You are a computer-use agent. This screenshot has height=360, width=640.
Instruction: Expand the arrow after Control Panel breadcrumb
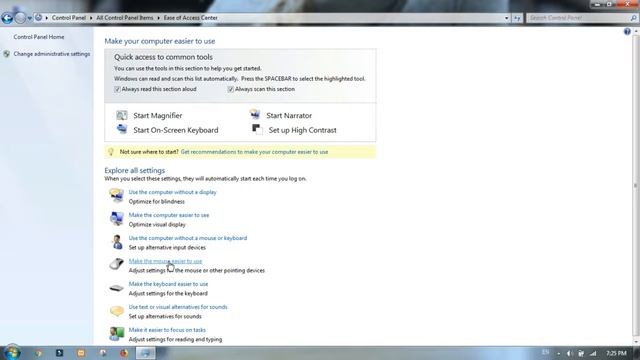(91, 18)
